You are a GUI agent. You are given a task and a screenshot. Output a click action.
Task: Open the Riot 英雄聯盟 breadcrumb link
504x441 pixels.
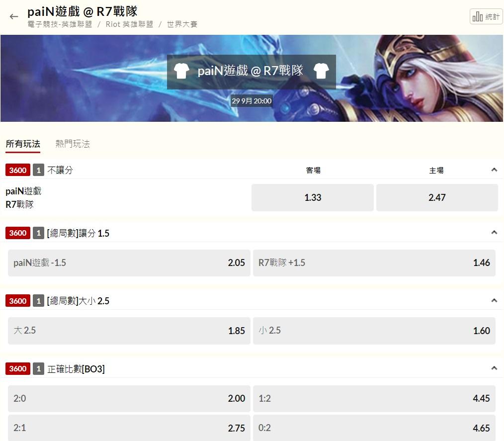point(130,24)
